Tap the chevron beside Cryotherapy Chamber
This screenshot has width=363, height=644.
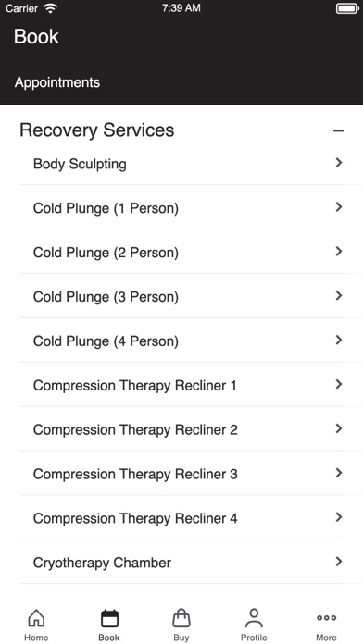coord(339,562)
